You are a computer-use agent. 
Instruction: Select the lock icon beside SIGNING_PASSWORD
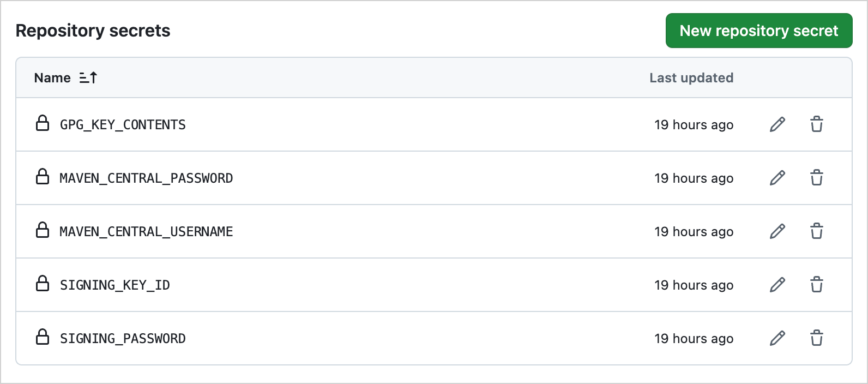[44, 338]
